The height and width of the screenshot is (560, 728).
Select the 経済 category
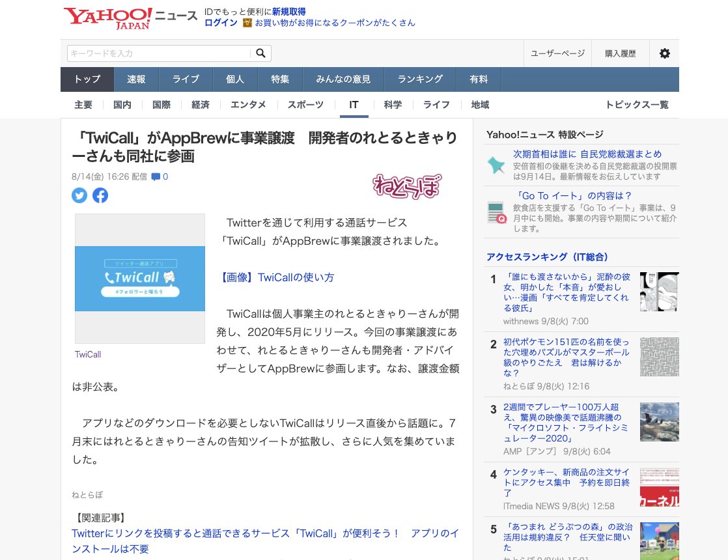201,105
